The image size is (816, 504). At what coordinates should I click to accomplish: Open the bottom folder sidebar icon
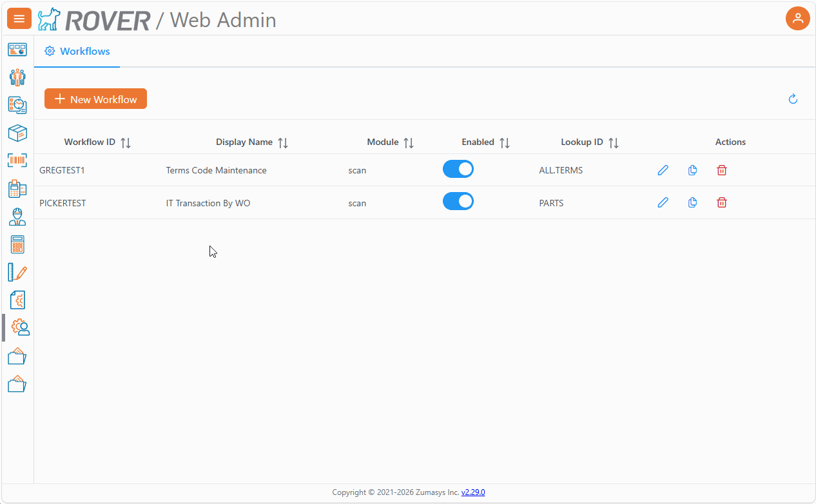[17, 383]
